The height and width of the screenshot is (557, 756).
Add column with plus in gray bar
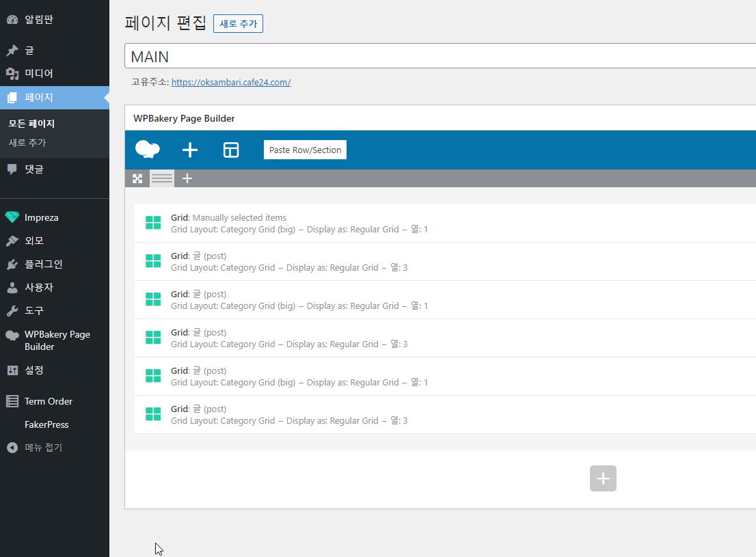click(x=187, y=178)
